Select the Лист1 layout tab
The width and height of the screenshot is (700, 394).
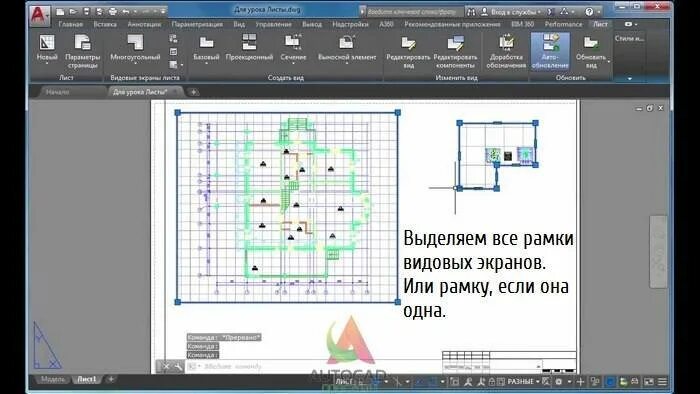click(x=87, y=379)
